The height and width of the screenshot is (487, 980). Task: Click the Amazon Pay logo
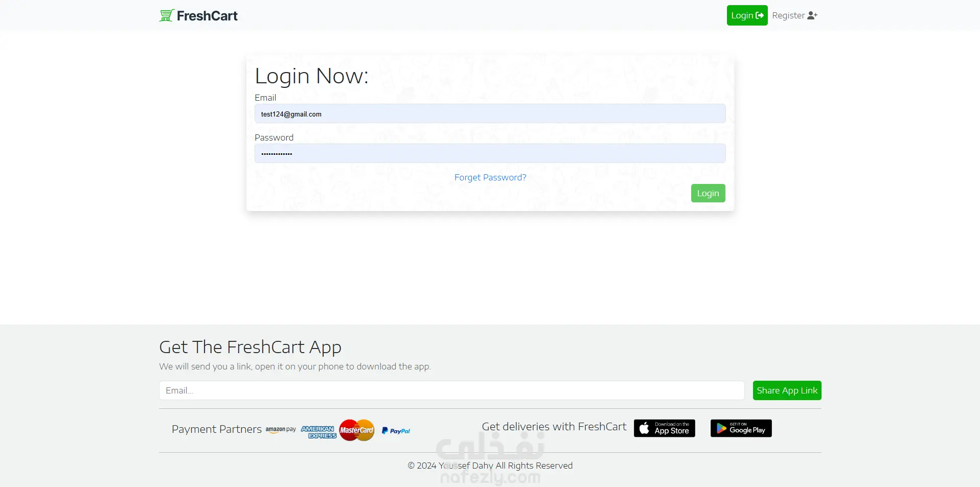[x=281, y=430]
